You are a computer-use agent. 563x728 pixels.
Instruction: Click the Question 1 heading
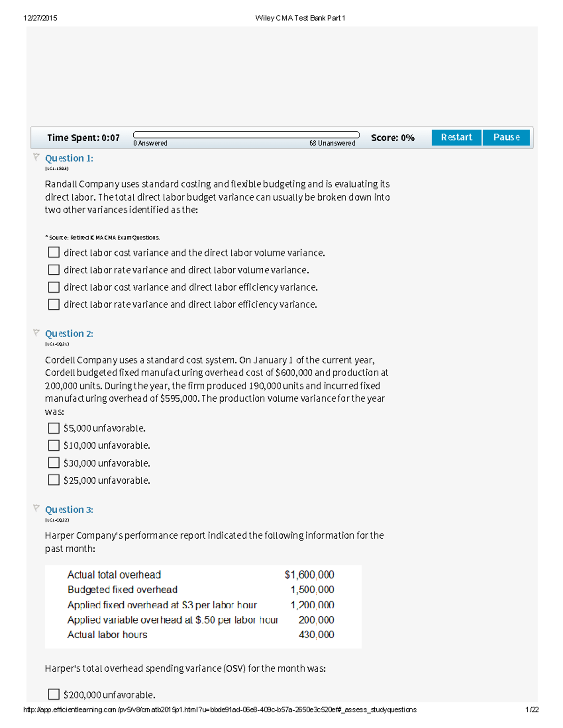click(69, 158)
